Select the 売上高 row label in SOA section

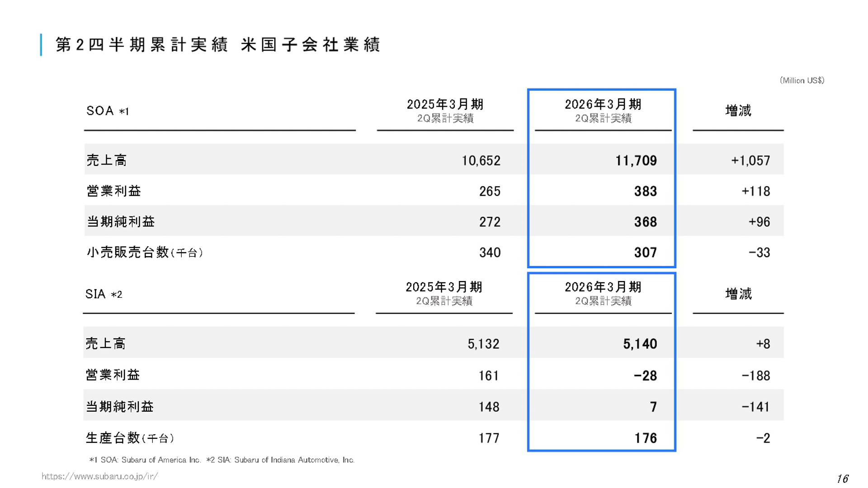106,160
